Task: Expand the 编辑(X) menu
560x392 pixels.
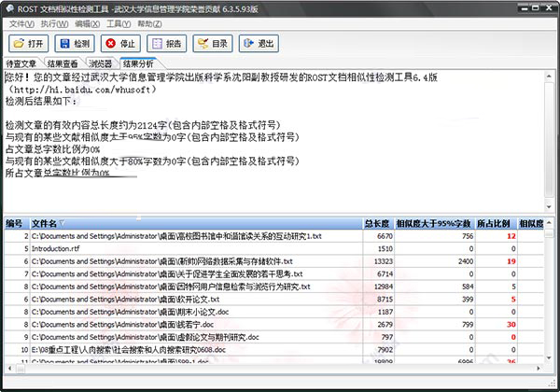Action: (88, 22)
